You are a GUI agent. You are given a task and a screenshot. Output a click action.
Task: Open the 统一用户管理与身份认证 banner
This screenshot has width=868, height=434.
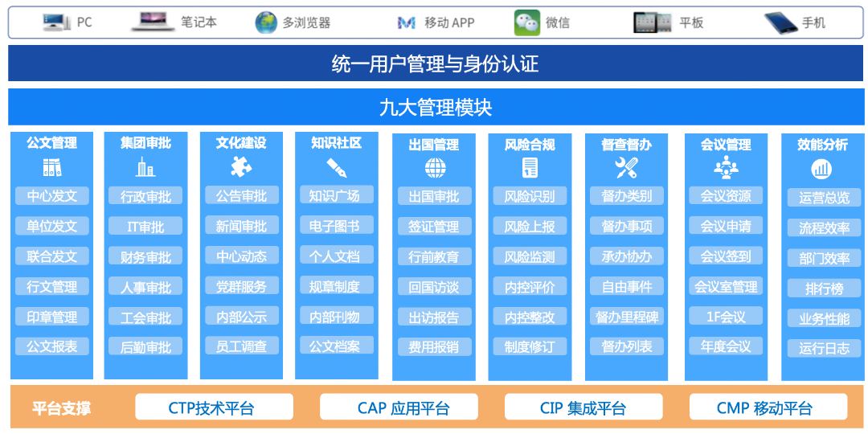[x=435, y=63]
